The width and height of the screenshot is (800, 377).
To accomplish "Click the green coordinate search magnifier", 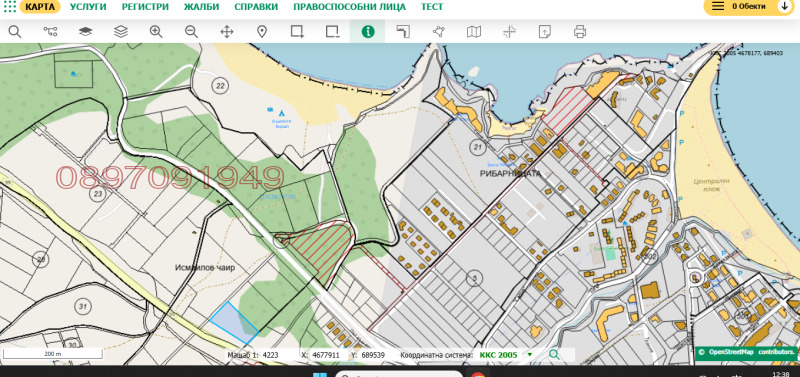I will click(554, 355).
